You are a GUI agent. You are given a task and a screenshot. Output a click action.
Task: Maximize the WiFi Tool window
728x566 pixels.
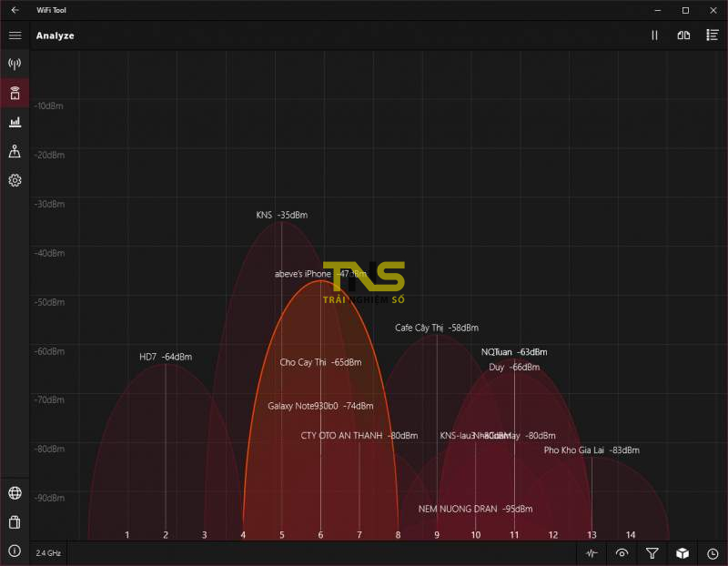[685, 10]
